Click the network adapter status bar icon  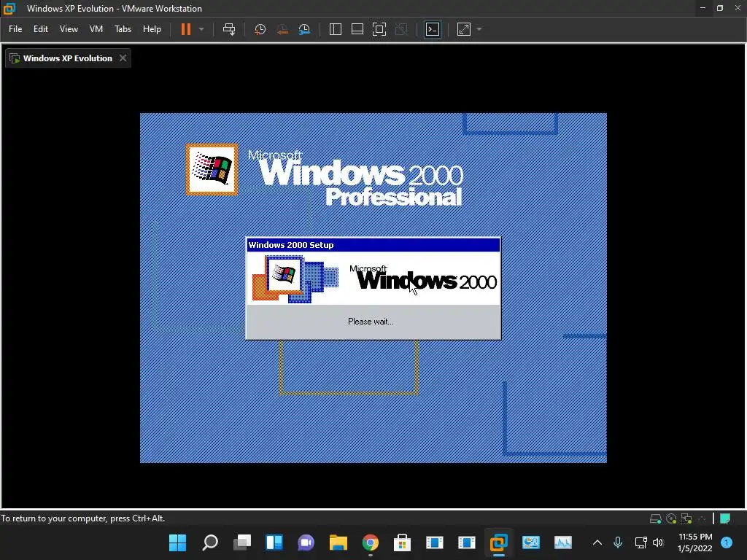(686, 518)
